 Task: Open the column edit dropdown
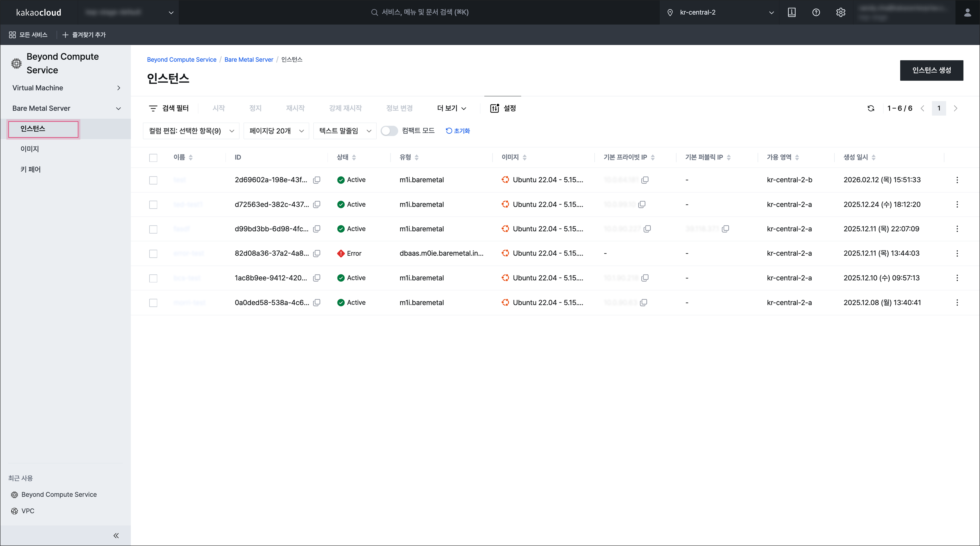(191, 131)
